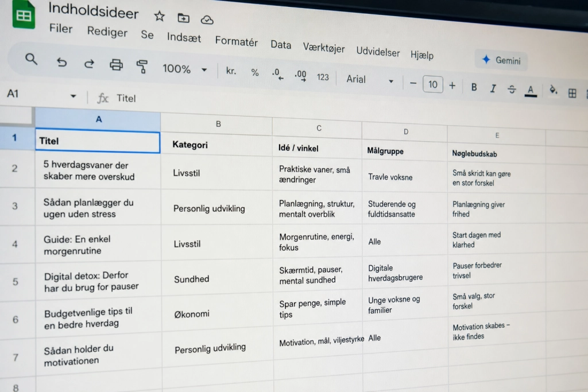Screen dimensions: 588x392
Task: Click the font size field showing 10
Action: [x=433, y=84]
